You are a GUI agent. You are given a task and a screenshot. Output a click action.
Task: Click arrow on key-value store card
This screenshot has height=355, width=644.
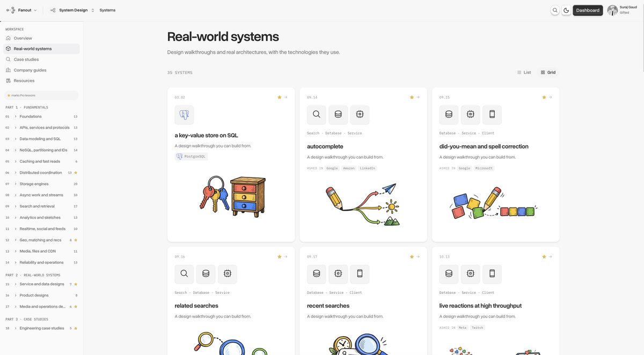tap(286, 97)
